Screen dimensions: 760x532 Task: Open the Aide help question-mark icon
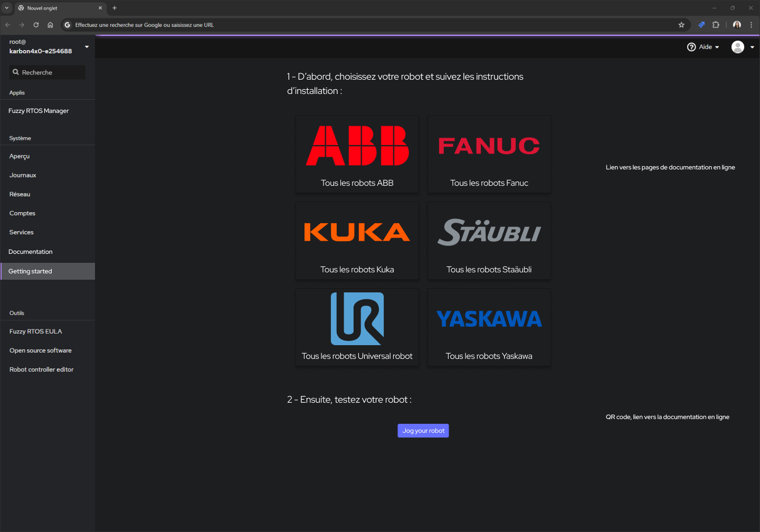pos(691,47)
